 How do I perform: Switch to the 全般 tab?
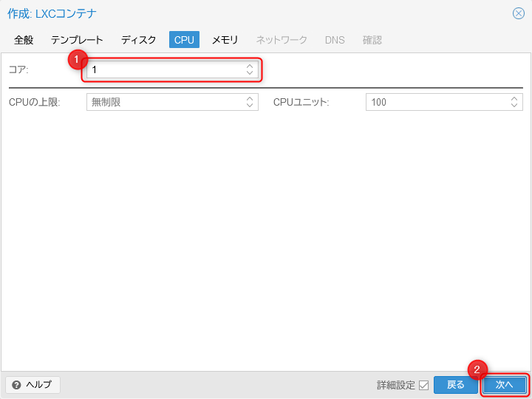coord(24,40)
